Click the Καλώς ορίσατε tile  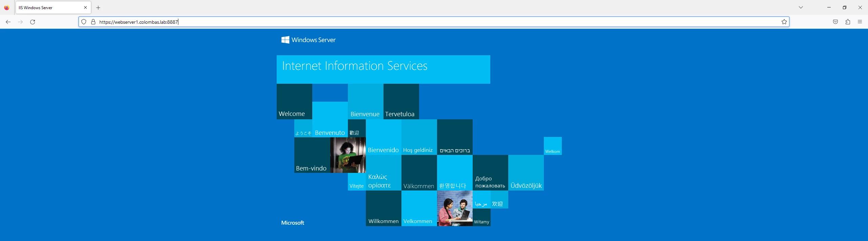pos(383,173)
